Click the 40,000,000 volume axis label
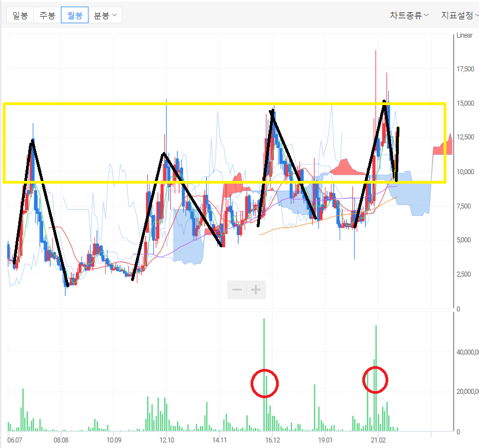This screenshot has height=448, width=479. coord(467,352)
